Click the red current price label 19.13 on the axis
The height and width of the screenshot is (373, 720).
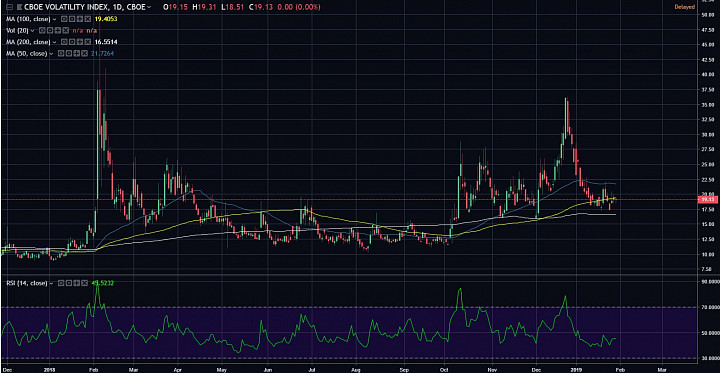708,199
